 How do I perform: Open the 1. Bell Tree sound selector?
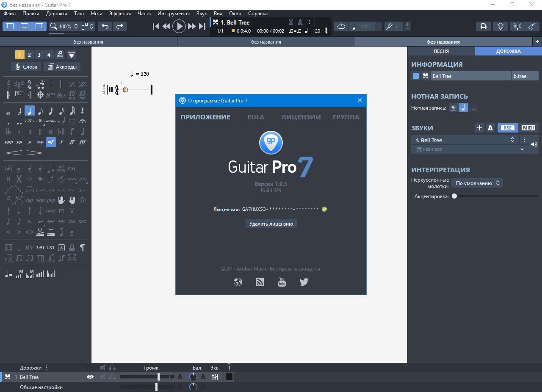click(x=465, y=140)
